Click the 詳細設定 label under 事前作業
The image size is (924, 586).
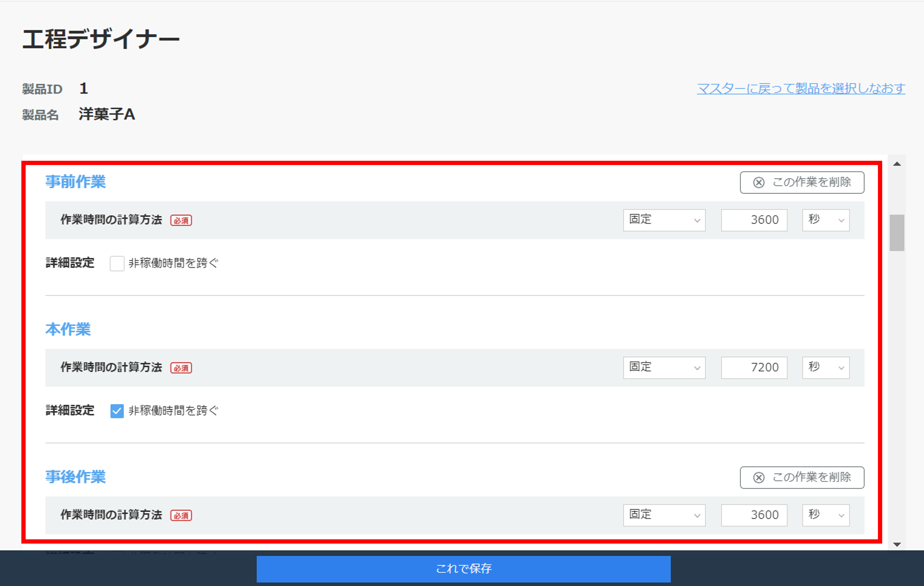pos(70,263)
